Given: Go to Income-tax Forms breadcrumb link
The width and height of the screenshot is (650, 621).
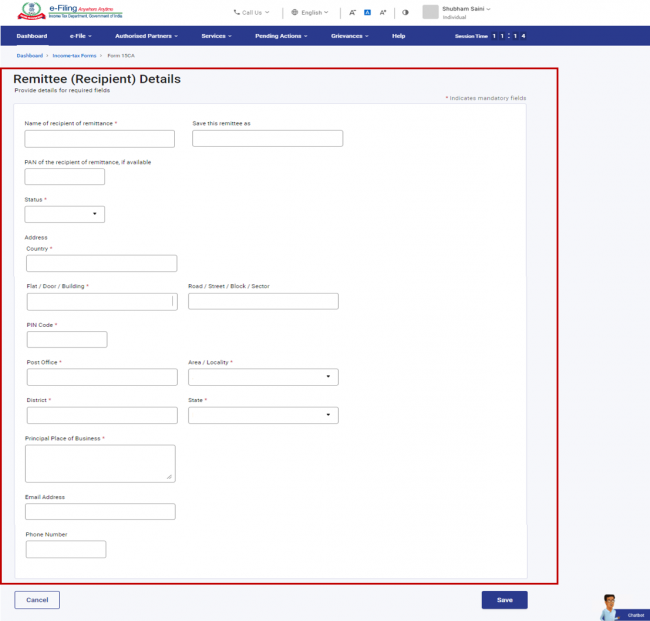Looking at the screenshot, I should [74, 56].
